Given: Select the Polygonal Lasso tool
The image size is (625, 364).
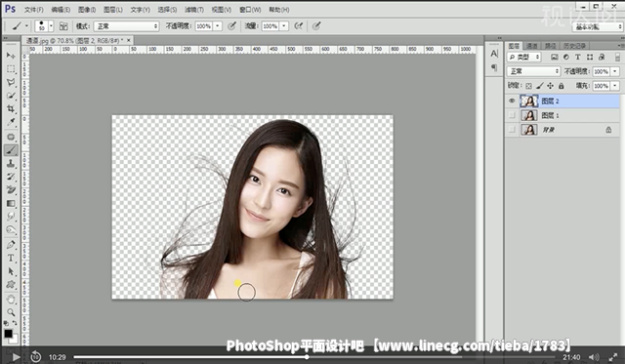Looking at the screenshot, I should 11,82.
